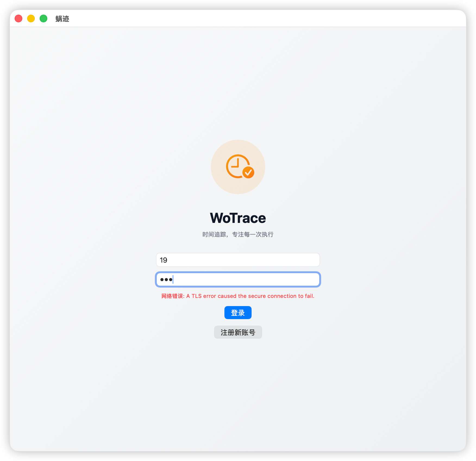Click the subtitle 时间追踪，专注每一次执行
Screen dimensions: 476x461
238,234
